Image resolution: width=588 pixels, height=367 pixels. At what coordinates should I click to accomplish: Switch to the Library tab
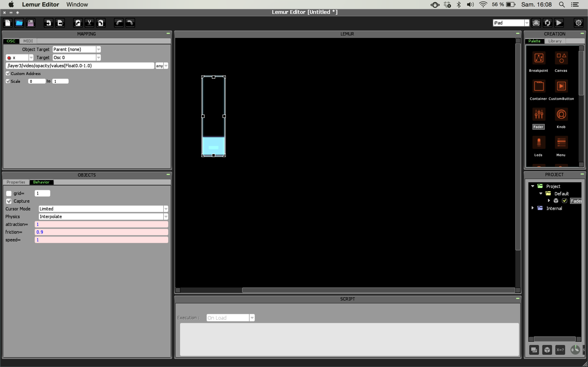(x=555, y=41)
